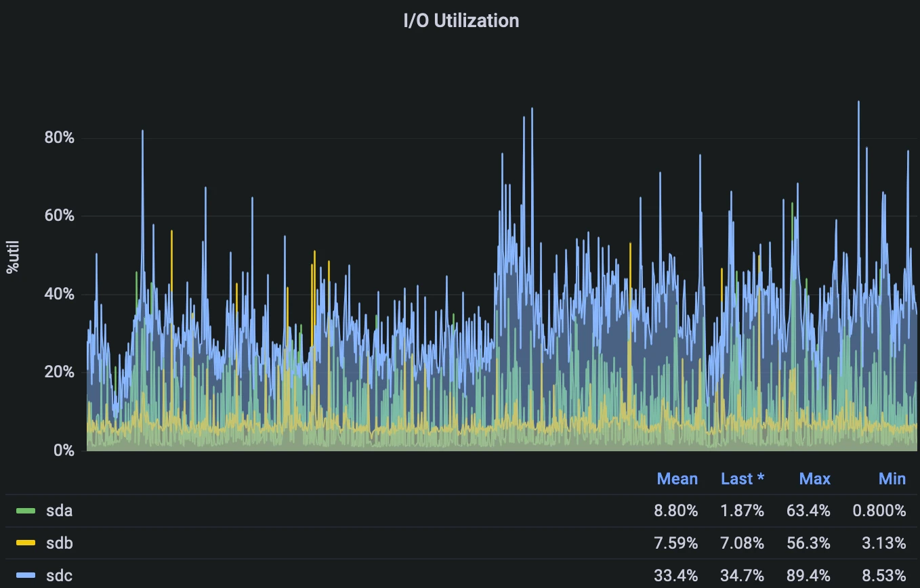Sort legend by the Last * column
Viewport: 920px width, 588px height.
pyautogui.click(x=742, y=479)
